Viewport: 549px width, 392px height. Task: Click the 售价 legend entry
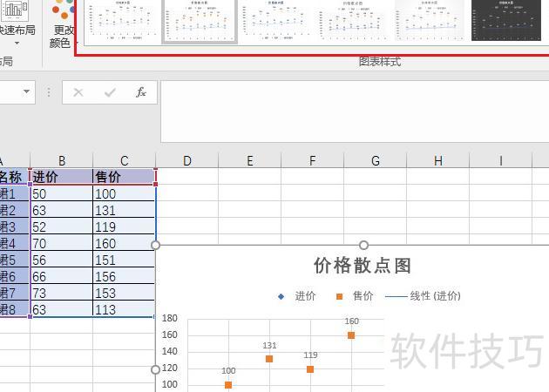pos(355,296)
